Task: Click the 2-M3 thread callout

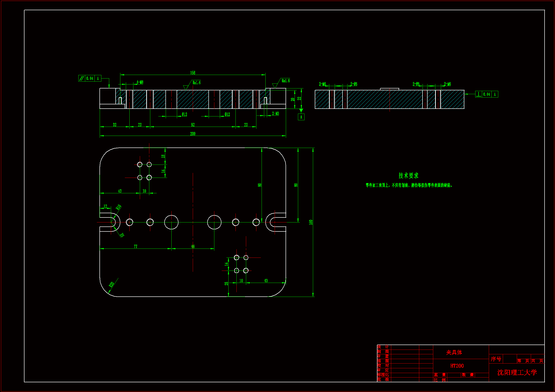Action: point(275,113)
